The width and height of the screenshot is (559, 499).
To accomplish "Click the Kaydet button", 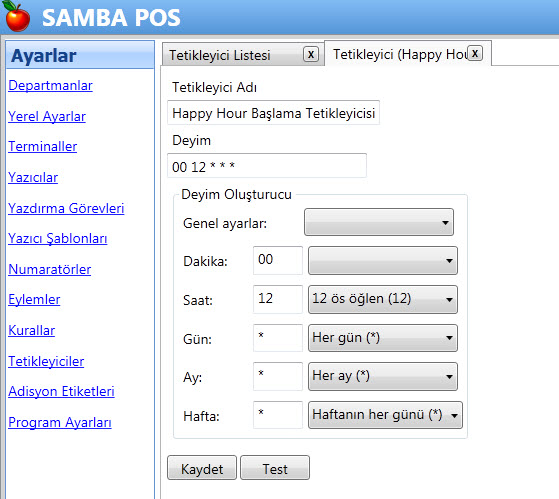I will (x=202, y=468).
